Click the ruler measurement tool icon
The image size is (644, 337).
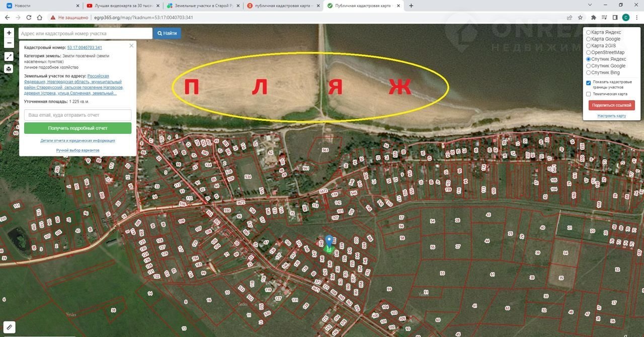coord(9,327)
